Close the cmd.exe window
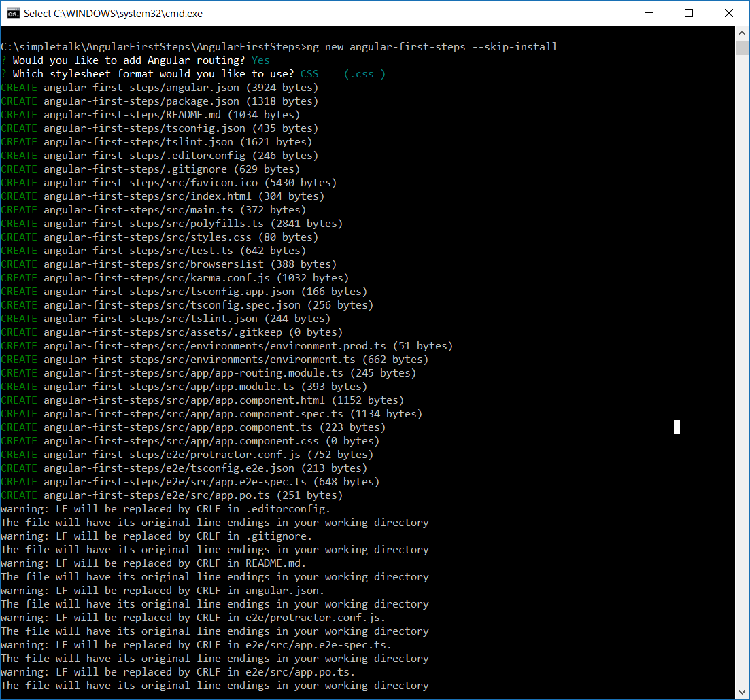The width and height of the screenshot is (750, 700). point(728,13)
